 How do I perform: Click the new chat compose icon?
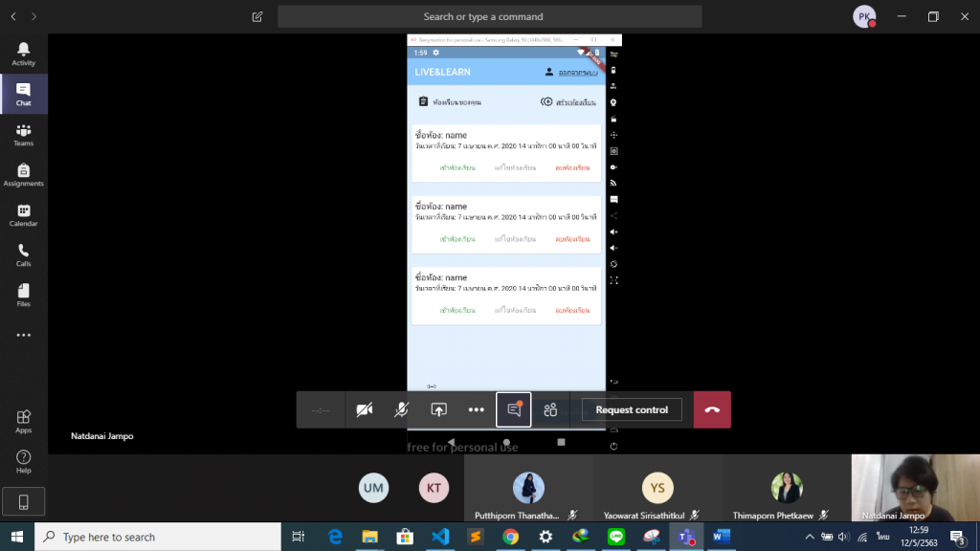(x=257, y=16)
